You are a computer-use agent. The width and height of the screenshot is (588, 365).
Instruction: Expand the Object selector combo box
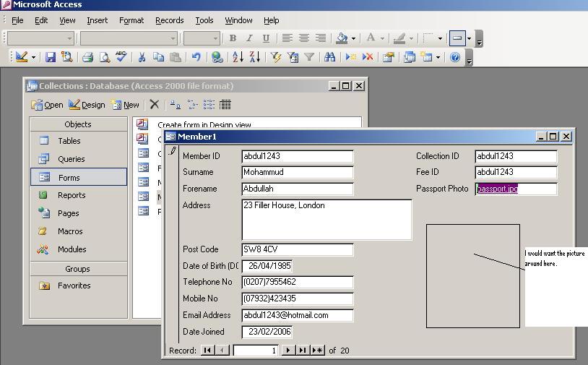pyautogui.click(x=69, y=38)
